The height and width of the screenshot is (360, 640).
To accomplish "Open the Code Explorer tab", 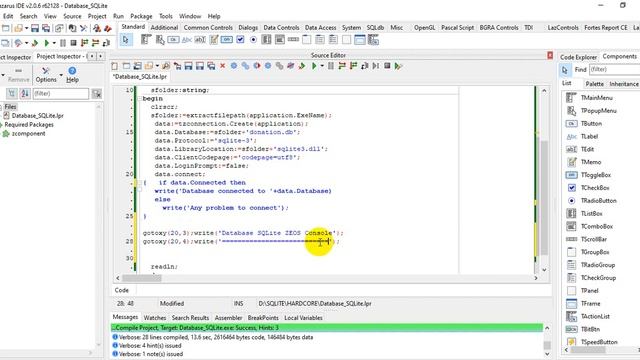I will 578,57.
